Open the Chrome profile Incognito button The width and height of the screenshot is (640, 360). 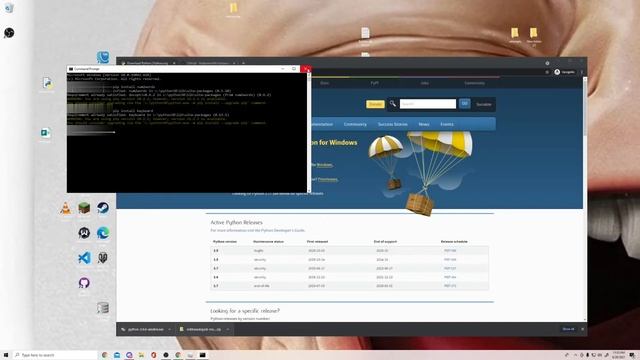[564, 72]
